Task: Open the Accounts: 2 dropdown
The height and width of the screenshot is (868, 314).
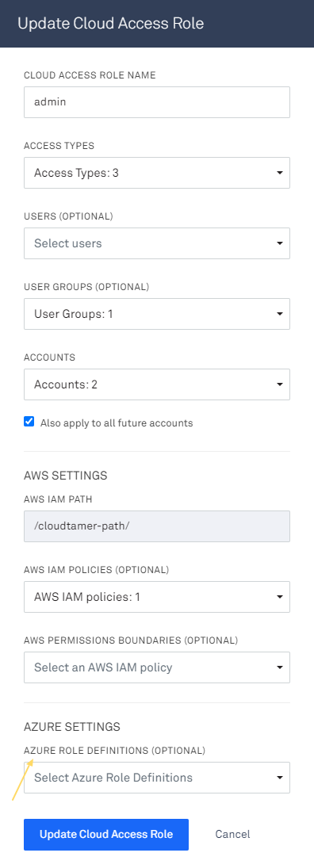Action: point(157,384)
